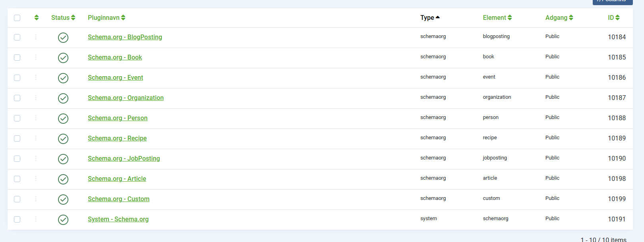
Task: Sort table by Type column
Action: pos(430,17)
